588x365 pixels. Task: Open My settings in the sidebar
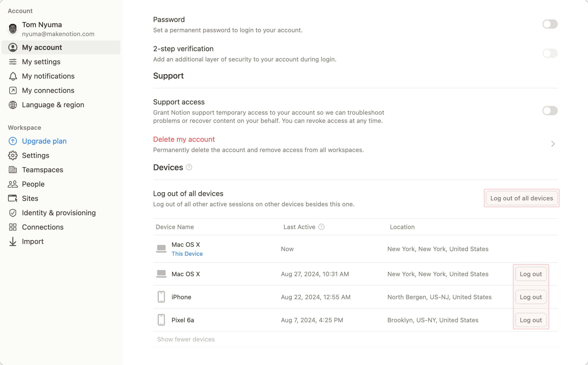point(41,62)
